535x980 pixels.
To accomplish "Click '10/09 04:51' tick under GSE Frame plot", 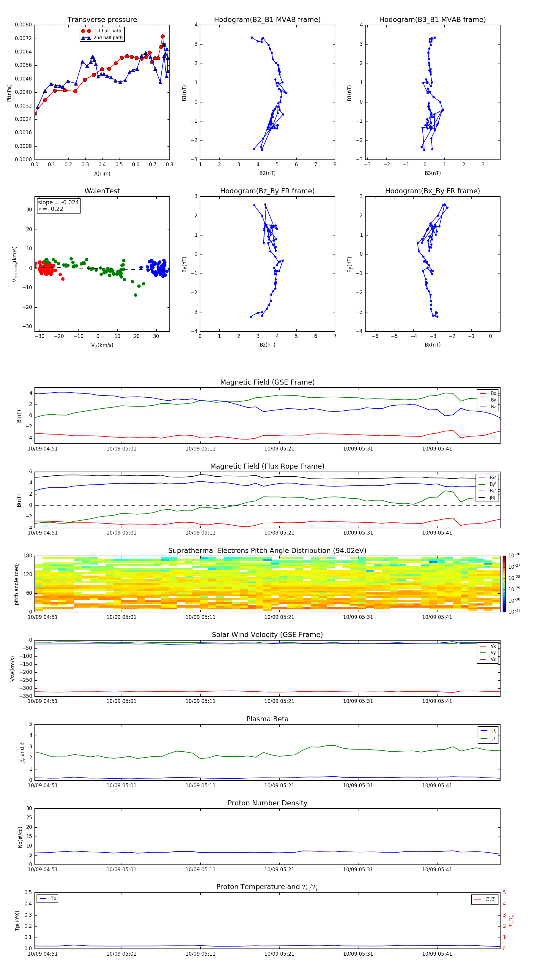I will [x=43, y=448].
